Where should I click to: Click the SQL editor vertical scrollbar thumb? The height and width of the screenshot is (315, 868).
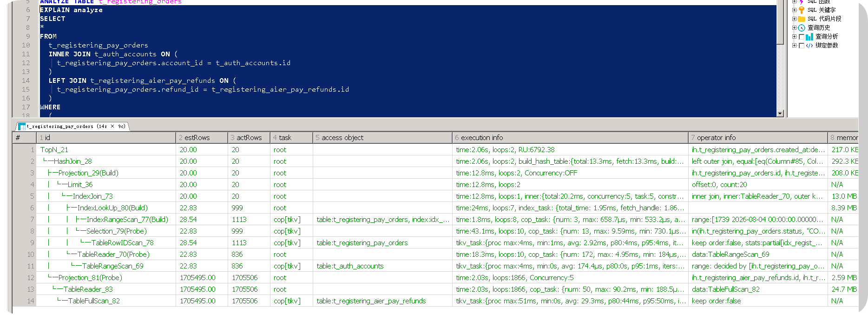pos(780,22)
